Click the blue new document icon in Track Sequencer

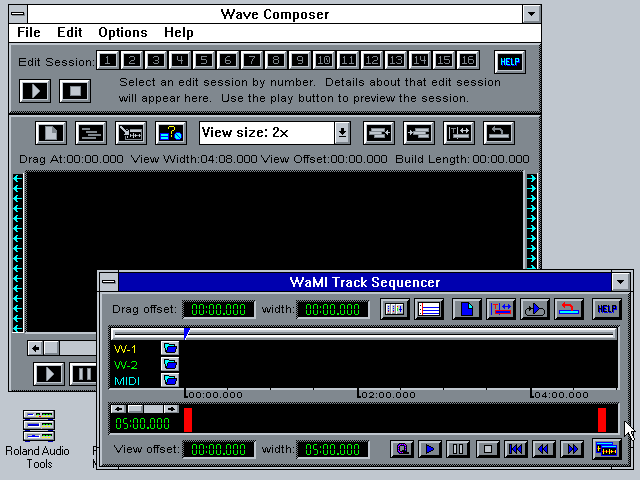point(467,309)
